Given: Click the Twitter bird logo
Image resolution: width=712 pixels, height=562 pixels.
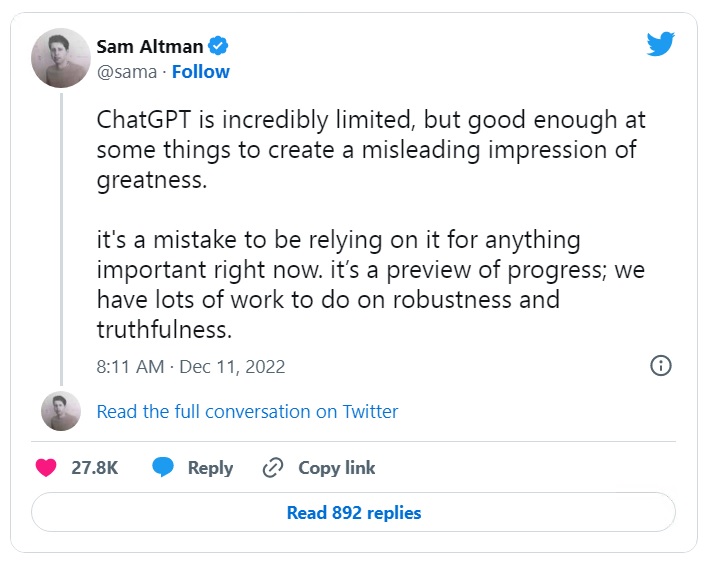Looking at the screenshot, I should click(661, 44).
